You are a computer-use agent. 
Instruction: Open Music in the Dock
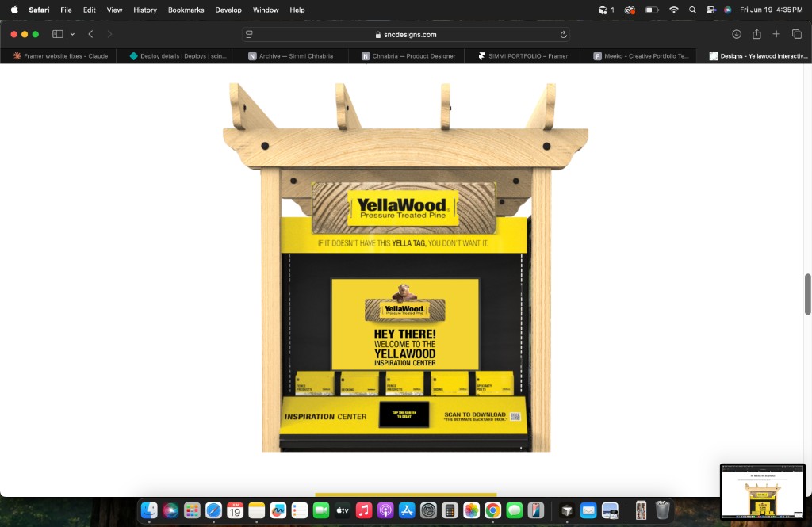point(364,510)
